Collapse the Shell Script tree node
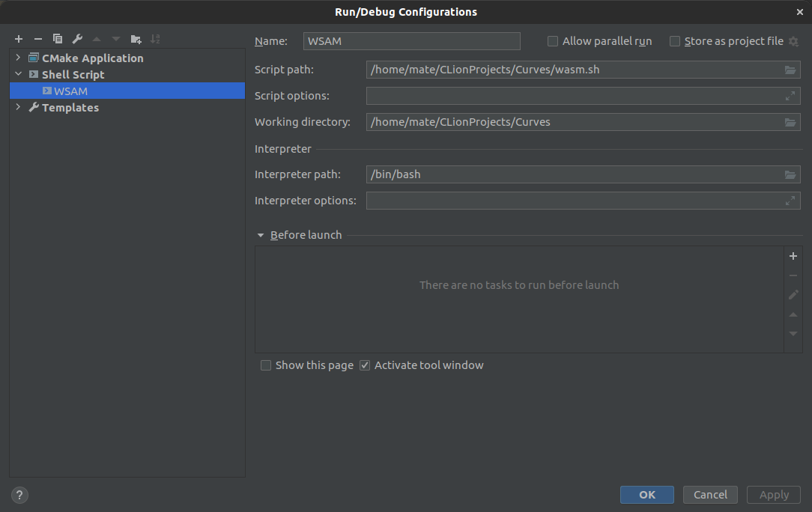The height and width of the screenshot is (512, 812). 18,74
